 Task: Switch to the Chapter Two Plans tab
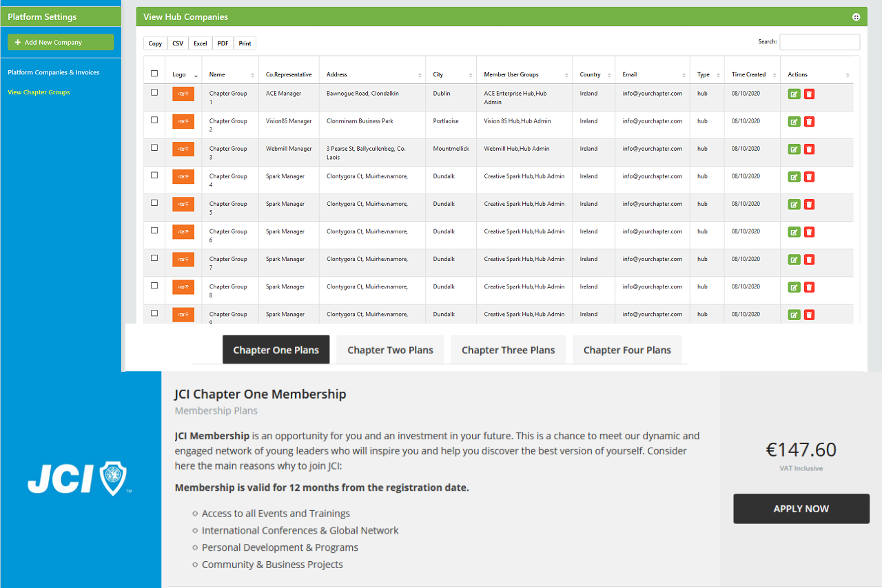(x=390, y=349)
